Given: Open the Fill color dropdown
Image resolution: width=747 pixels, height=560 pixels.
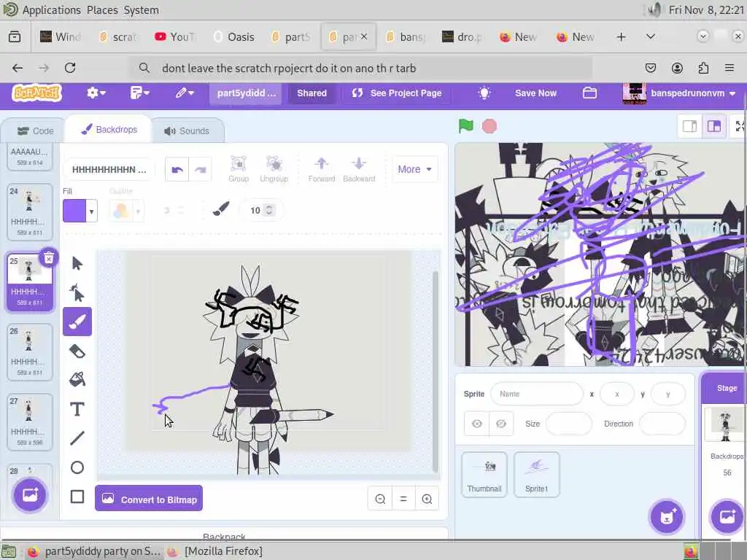Looking at the screenshot, I should point(91,211).
